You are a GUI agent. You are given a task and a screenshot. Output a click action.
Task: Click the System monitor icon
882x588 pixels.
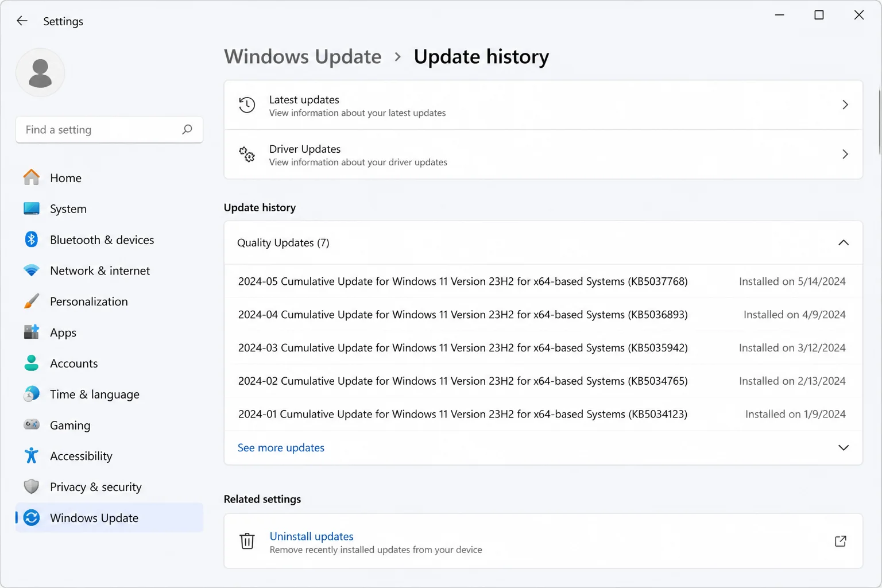32,208
